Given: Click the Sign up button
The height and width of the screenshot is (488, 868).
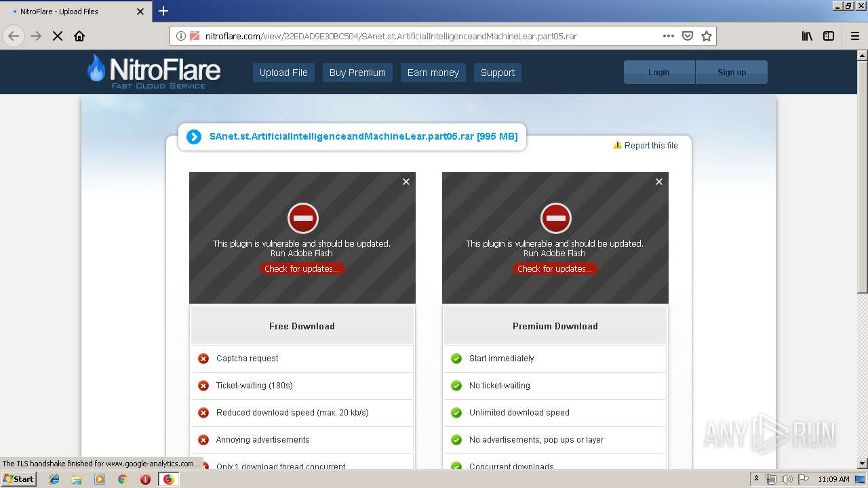Looking at the screenshot, I should coord(732,72).
